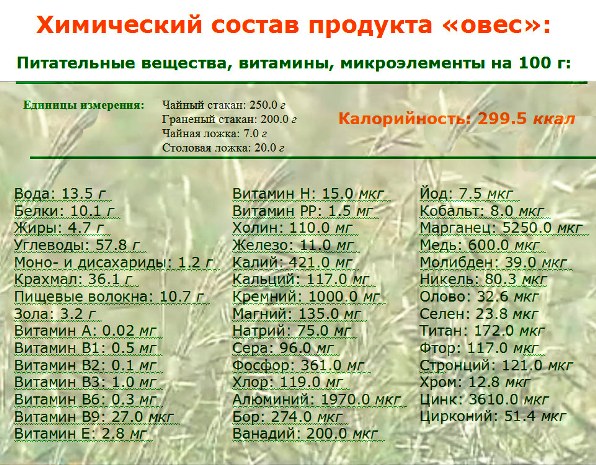The image size is (596, 465).
Task: Open the 'Углеводы: 57.8 г' link
Action: click(x=78, y=245)
